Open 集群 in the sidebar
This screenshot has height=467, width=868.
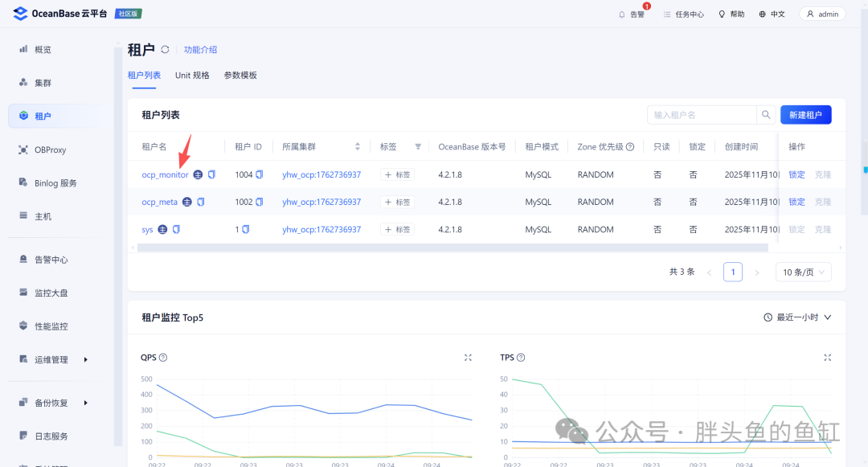(x=43, y=83)
